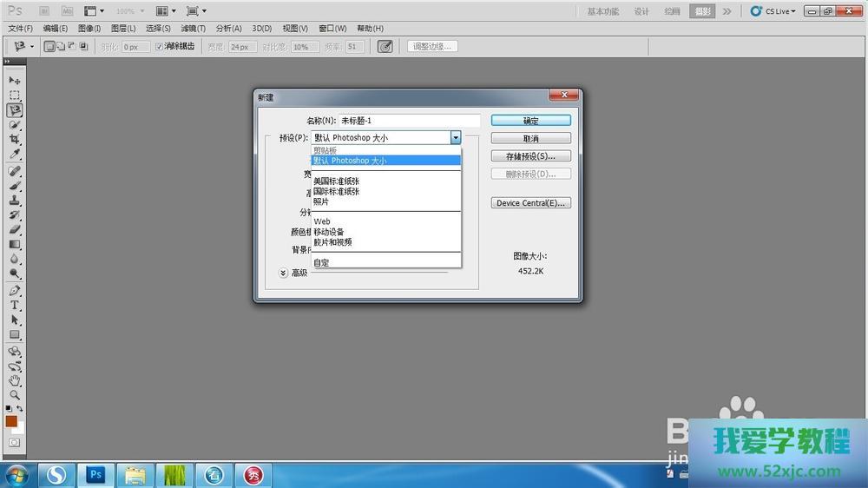Choose 国际标准纸张 from preset list

pos(336,191)
